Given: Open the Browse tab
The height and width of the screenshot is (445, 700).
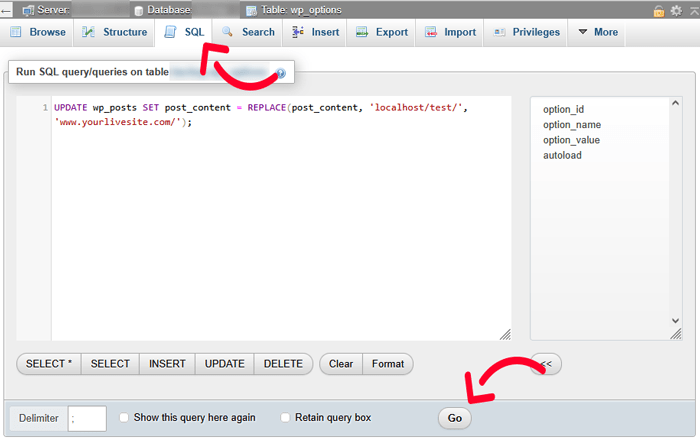Looking at the screenshot, I should pos(38,32).
